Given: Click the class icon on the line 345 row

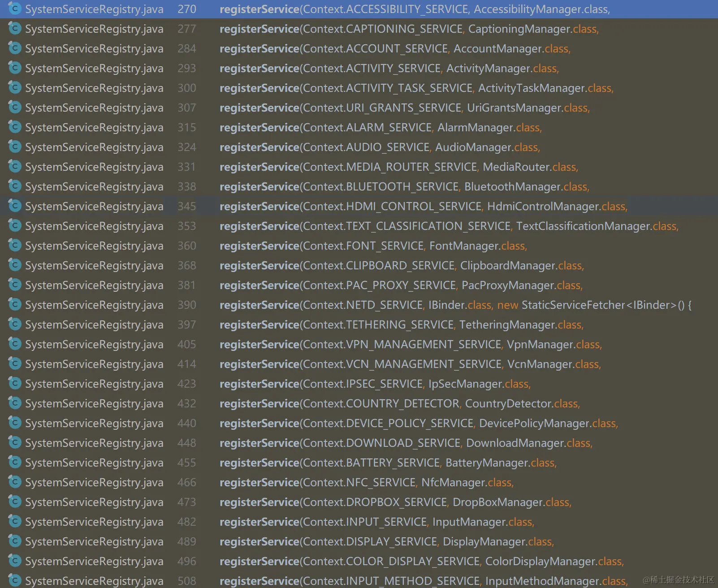Looking at the screenshot, I should (x=15, y=206).
